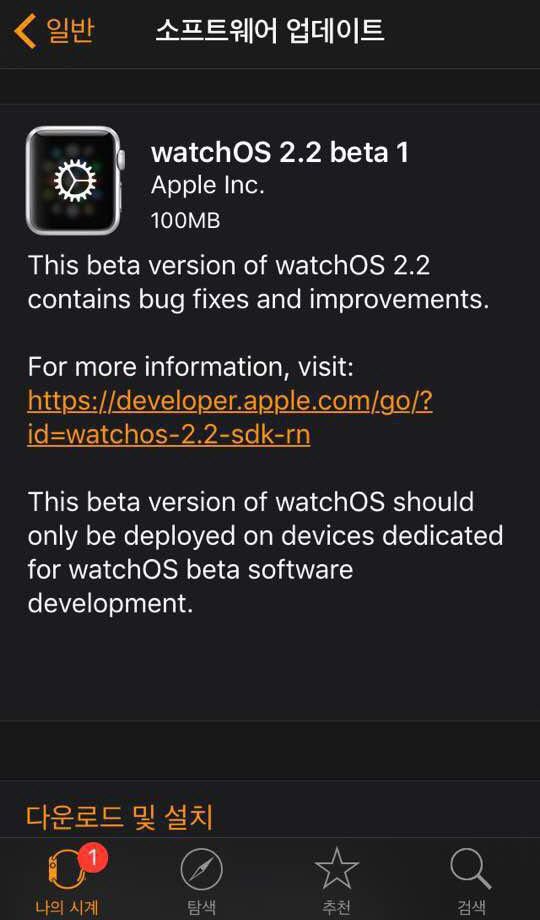Tap the 소프트웨어 업데이트 header title
Viewport: 540px width, 920px height.
point(270,31)
